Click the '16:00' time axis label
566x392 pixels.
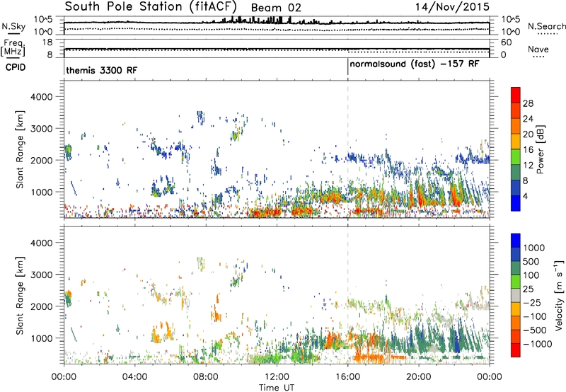coord(347,377)
